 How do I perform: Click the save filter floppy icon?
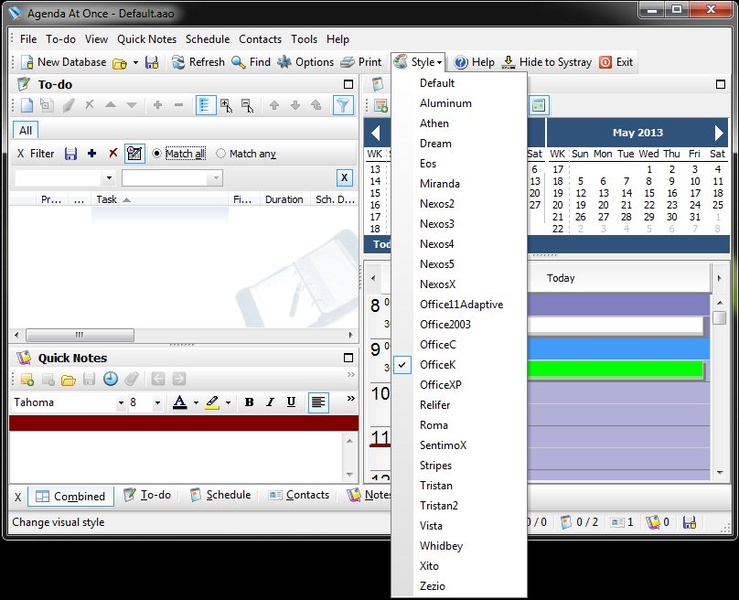pyautogui.click(x=71, y=154)
